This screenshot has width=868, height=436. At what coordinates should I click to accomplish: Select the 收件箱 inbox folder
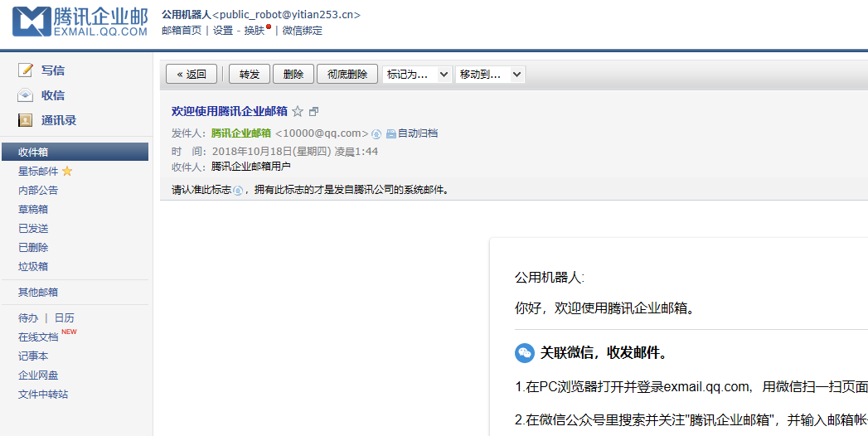pos(33,152)
